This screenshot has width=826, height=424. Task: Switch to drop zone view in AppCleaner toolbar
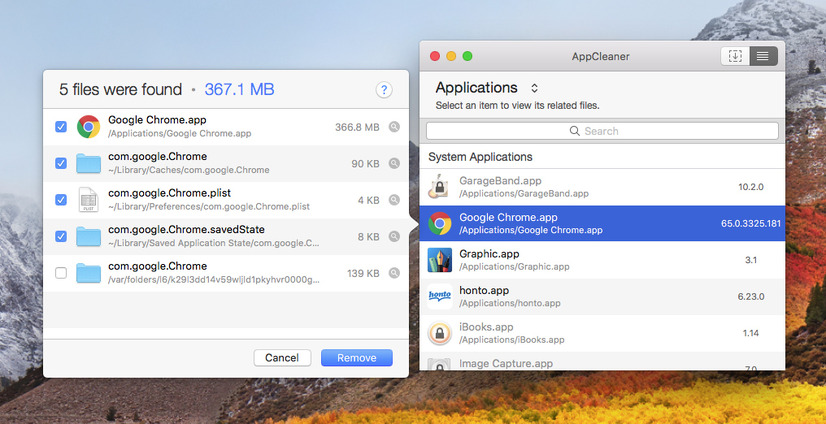coord(735,56)
